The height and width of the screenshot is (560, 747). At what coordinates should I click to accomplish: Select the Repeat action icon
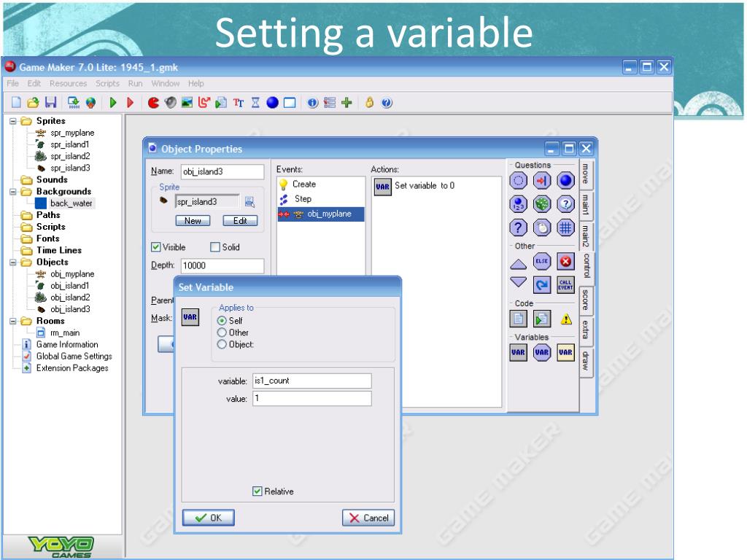[x=542, y=285]
